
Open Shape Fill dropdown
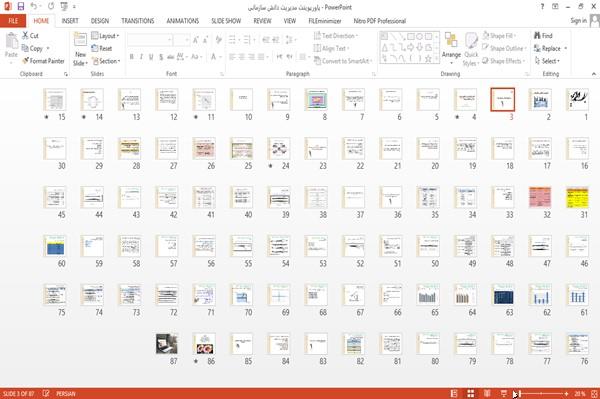499,36
